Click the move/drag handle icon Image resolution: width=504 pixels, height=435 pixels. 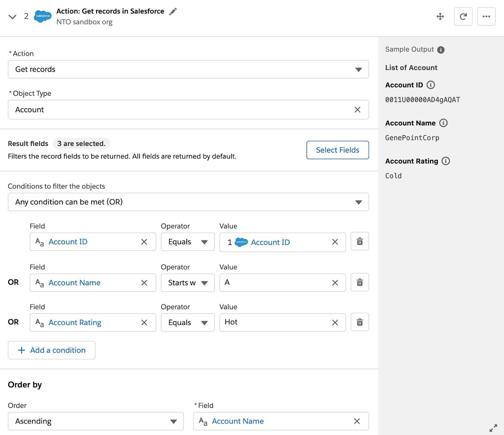tap(440, 16)
